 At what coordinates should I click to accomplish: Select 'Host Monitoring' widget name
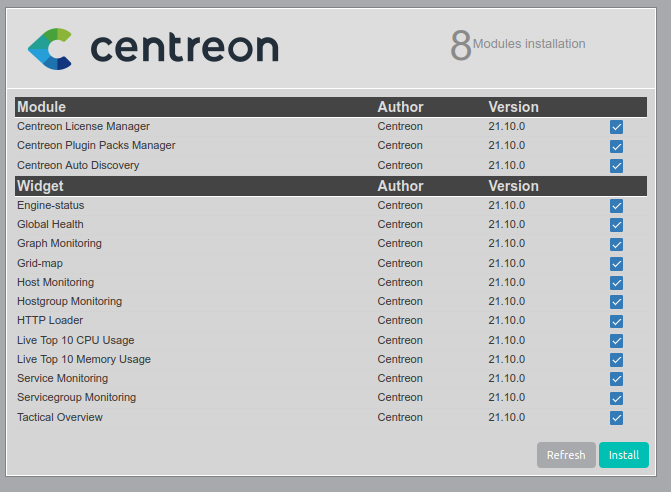point(56,282)
